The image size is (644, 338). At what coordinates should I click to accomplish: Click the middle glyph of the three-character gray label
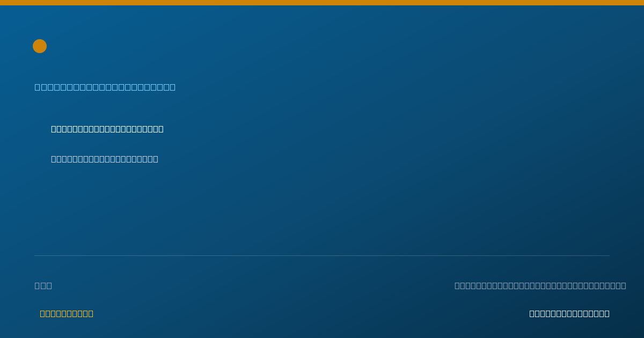[x=43, y=285]
